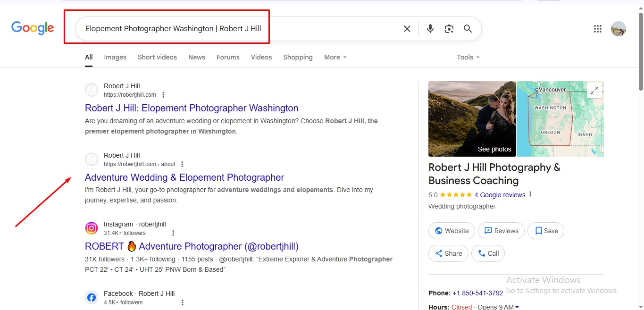Click inside the search query text field
This screenshot has height=310, width=644.
click(236, 29)
